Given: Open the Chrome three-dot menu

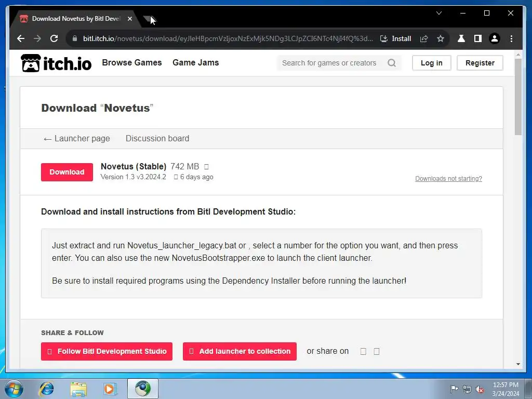Looking at the screenshot, I should [x=511, y=38].
